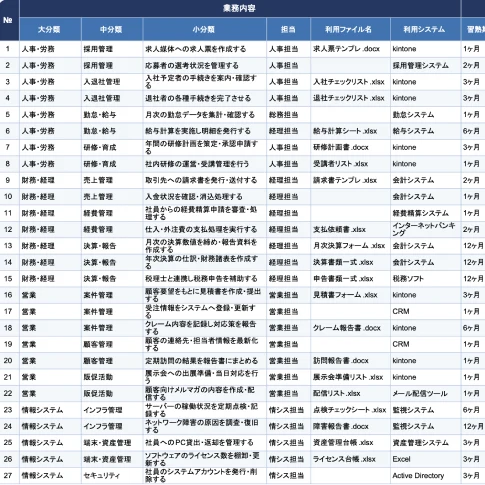This screenshot has height=485, width=485.
Task: Select cell インターネットバンキング
Action: [425, 229]
